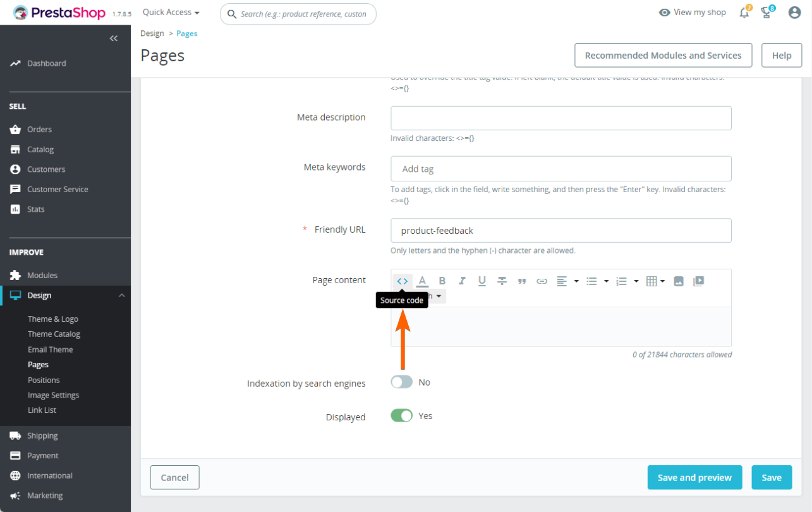Image resolution: width=812 pixels, height=512 pixels.
Task: Open the Source code editor
Action: (403, 281)
